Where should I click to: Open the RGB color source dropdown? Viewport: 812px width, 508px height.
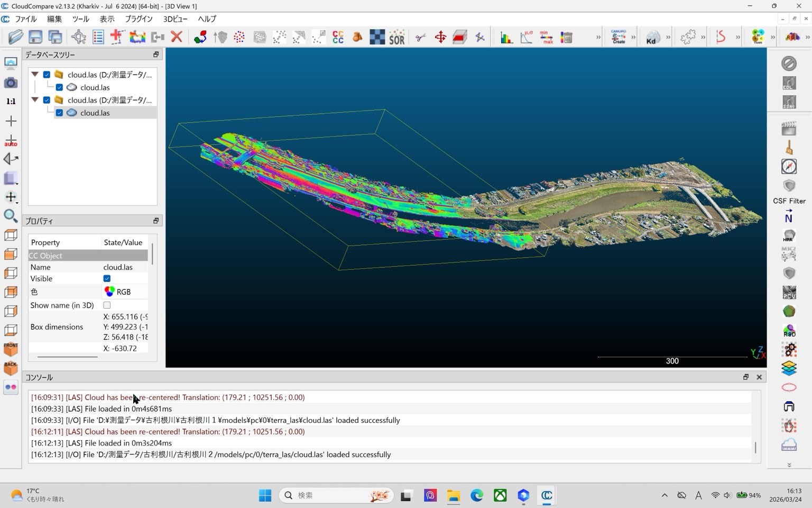[x=125, y=292]
